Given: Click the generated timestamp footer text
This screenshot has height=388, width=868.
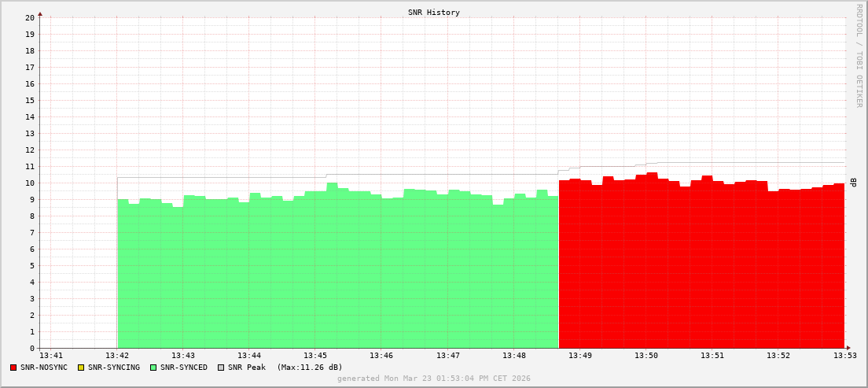Looking at the screenshot, I should 433,379.
